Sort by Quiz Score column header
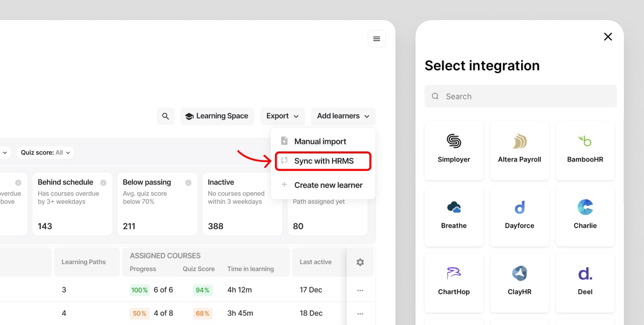Image resolution: width=644 pixels, height=325 pixels. 199,269
